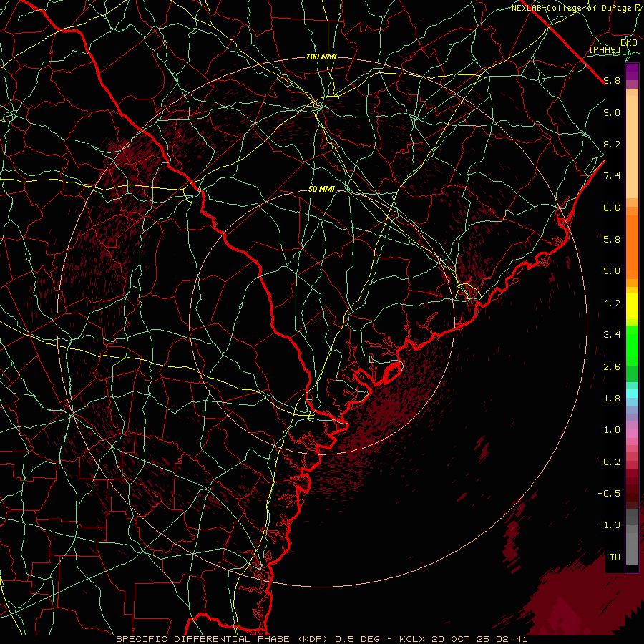Click the -1.3 value on color scale
The width and height of the screenshot is (644, 644).
(609, 525)
